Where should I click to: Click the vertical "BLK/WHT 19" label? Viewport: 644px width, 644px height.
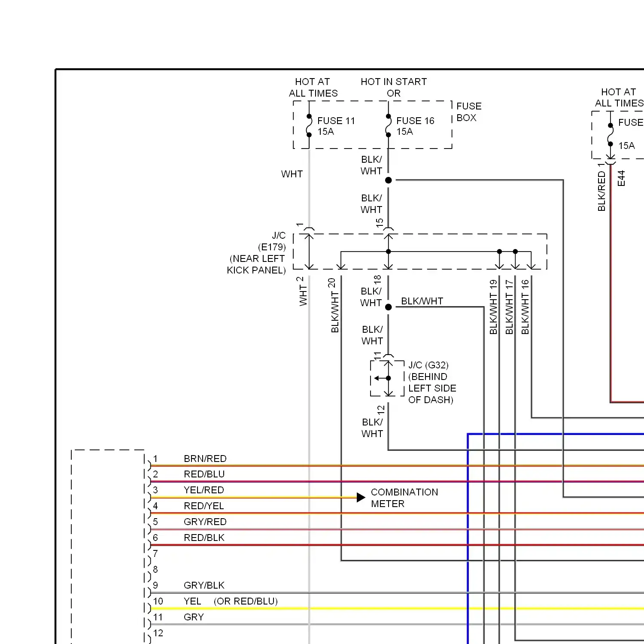pos(493,307)
